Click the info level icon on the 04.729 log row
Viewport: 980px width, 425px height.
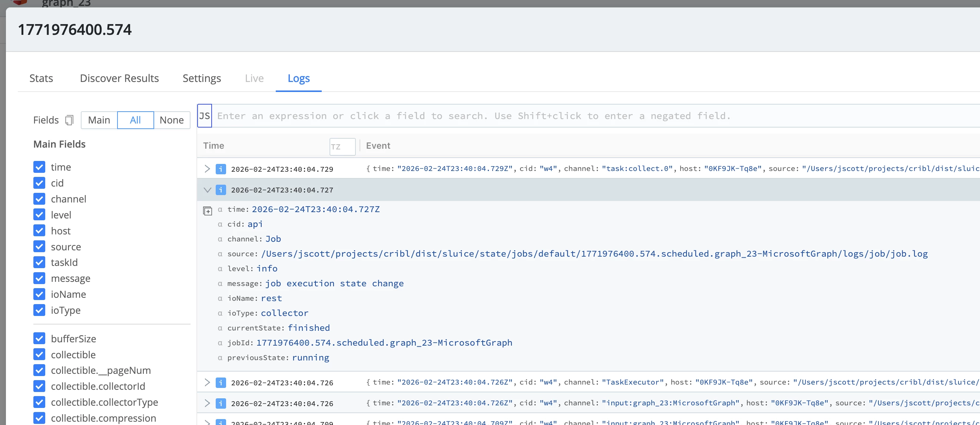tap(221, 169)
